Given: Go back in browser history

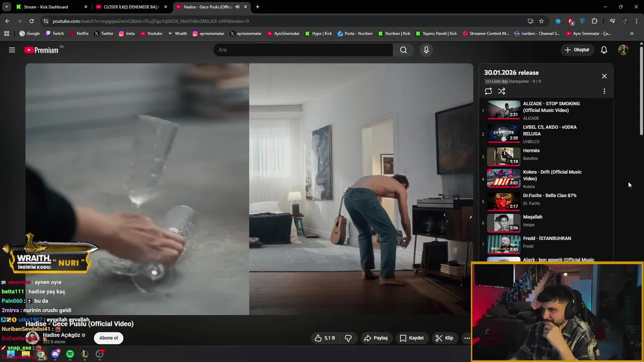Looking at the screenshot, I should pyautogui.click(x=7, y=21).
